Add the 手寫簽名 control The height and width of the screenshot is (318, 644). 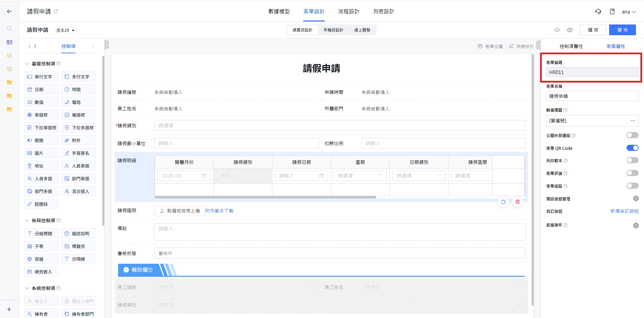coord(78,153)
